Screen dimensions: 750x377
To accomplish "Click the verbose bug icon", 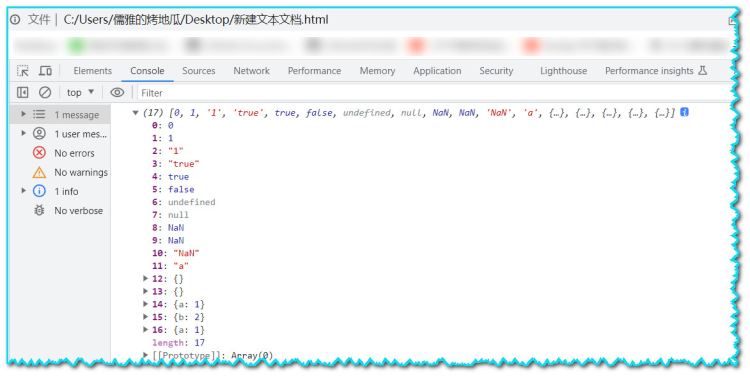I will [39, 210].
